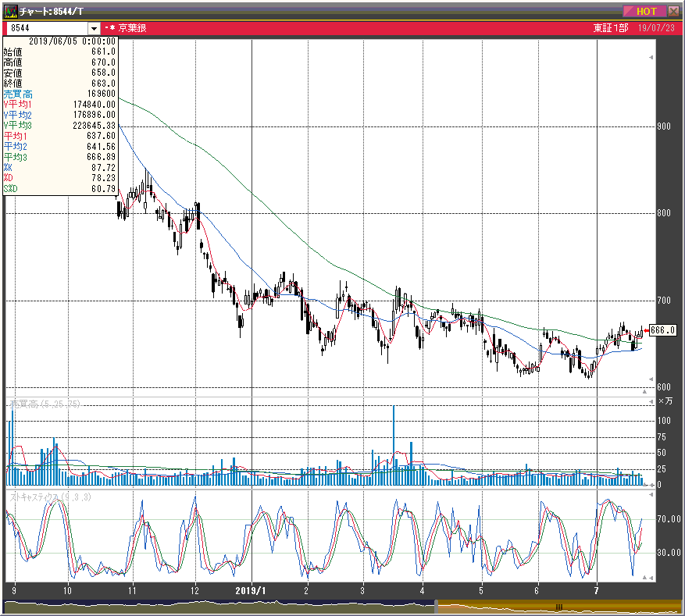Click the 平均1 637.60 row
Image resolution: width=685 pixels, height=616 pixels.
(x=60, y=136)
